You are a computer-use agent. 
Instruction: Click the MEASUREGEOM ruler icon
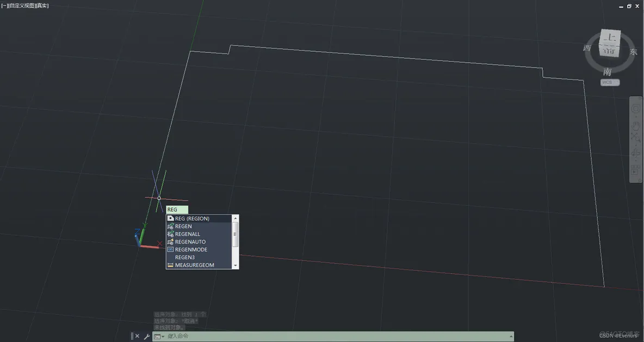pos(170,265)
